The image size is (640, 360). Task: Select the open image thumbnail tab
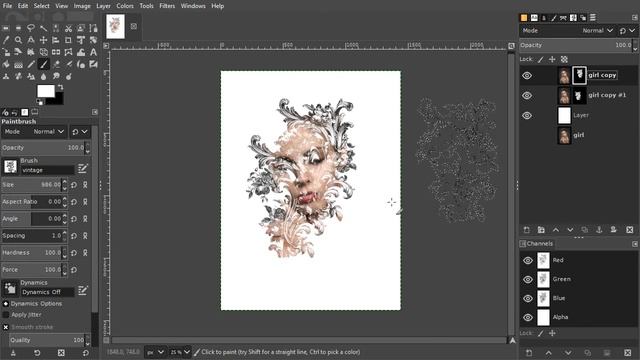pyautogui.click(x=116, y=26)
